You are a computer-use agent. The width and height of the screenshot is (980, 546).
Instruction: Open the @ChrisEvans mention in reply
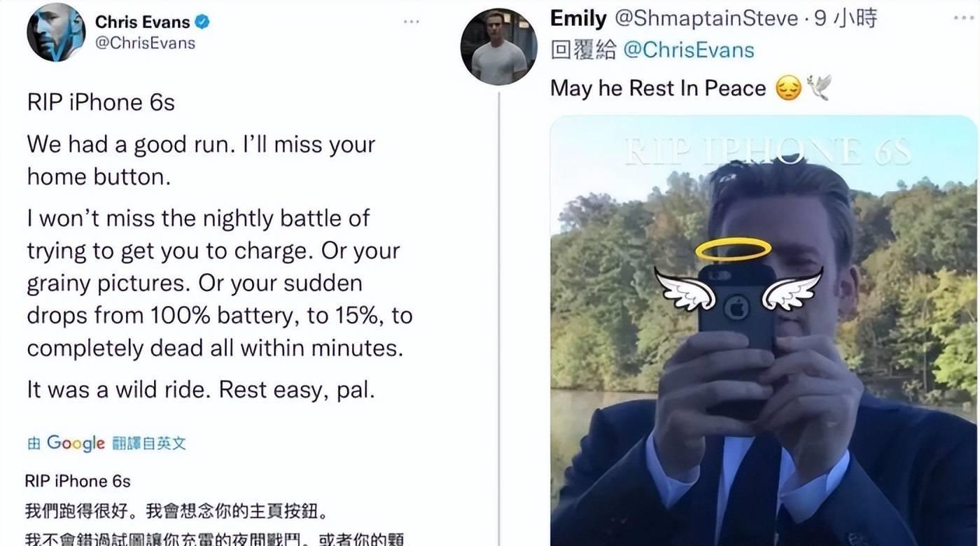[688, 50]
